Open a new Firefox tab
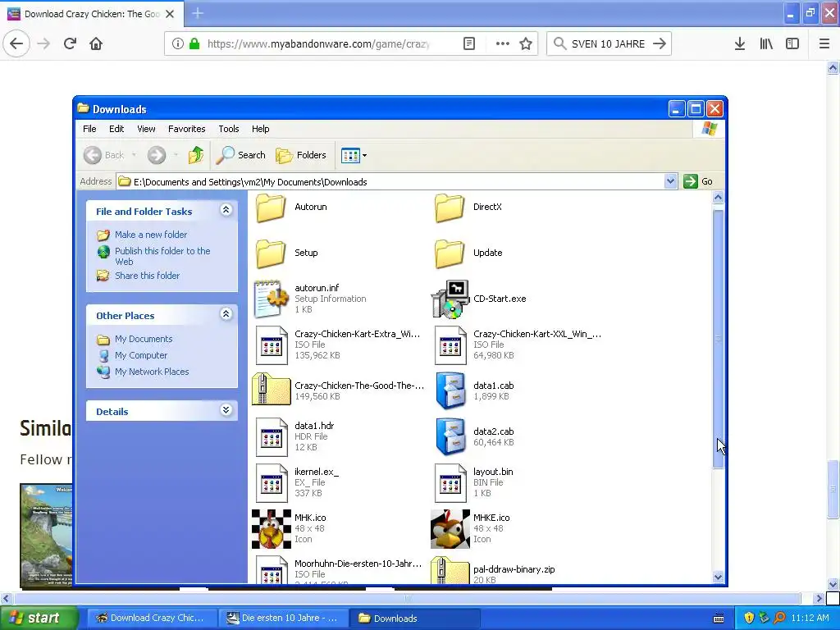 pos(198,13)
